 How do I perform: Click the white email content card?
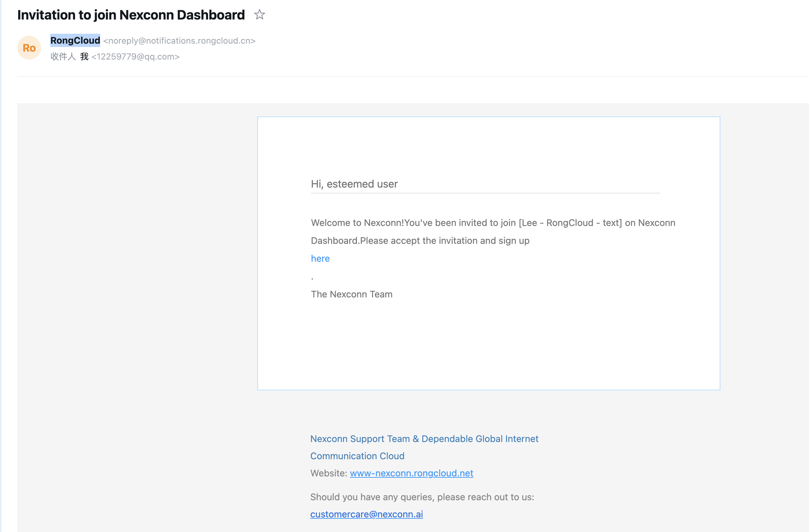click(489, 253)
